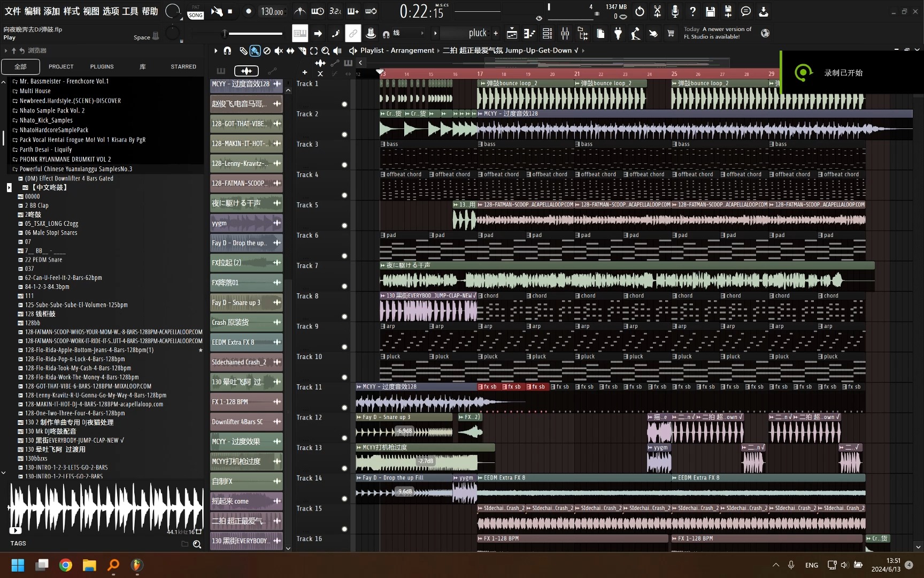The height and width of the screenshot is (578, 924).
Task: Click the song position slider handle
Action: click(225, 34)
